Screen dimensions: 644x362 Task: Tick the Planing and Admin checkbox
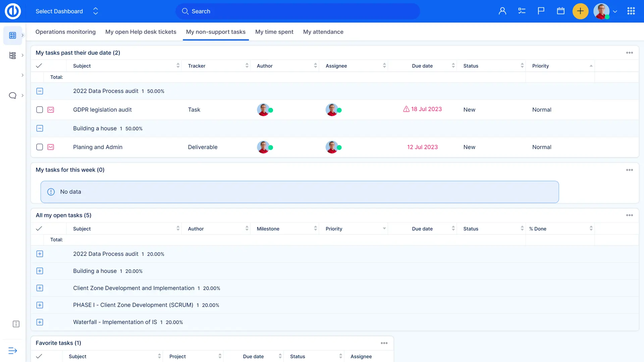click(40, 147)
